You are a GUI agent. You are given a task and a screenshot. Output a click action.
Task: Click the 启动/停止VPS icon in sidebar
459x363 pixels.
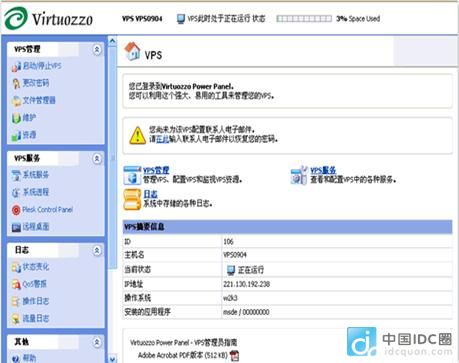pos(16,66)
